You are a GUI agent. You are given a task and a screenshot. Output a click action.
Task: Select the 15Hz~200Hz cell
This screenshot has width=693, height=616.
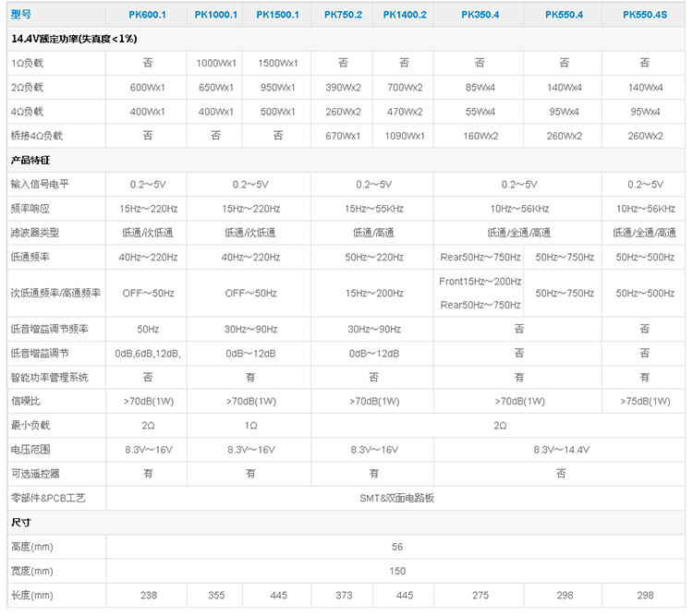374,294
